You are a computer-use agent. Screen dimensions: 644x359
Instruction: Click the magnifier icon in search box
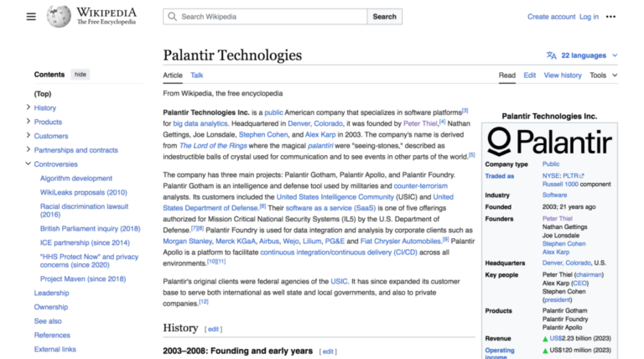click(173, 17)
